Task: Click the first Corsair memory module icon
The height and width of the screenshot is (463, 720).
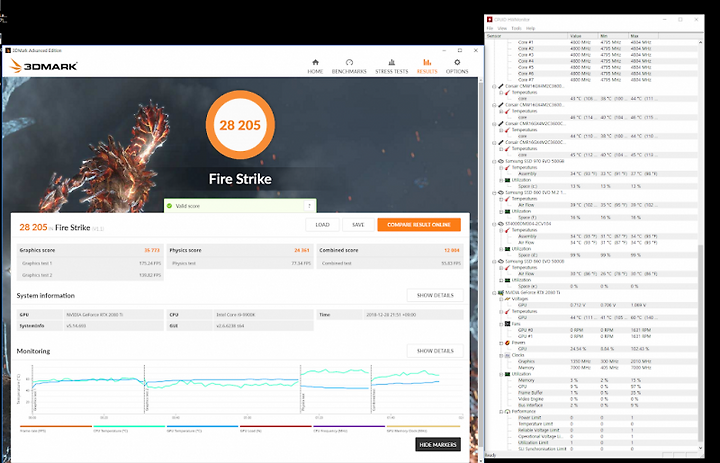Action: click(x=501, y=86)
